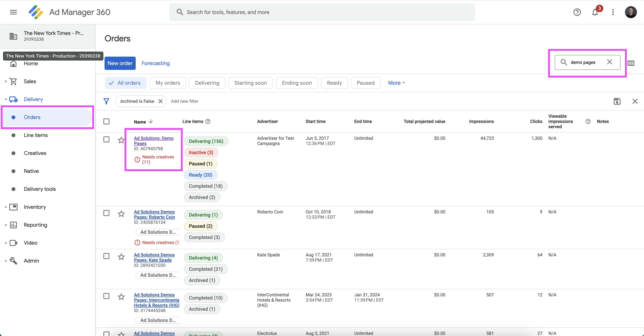644x336 pixels.
Task: Check the Kate Spade order row
Action: coord(106,256)
